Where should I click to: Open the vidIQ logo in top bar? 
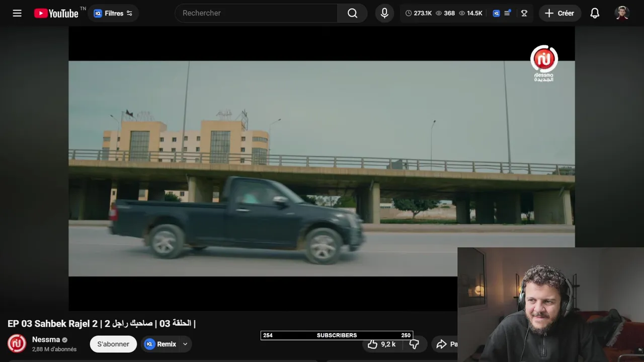click(496, 13)
